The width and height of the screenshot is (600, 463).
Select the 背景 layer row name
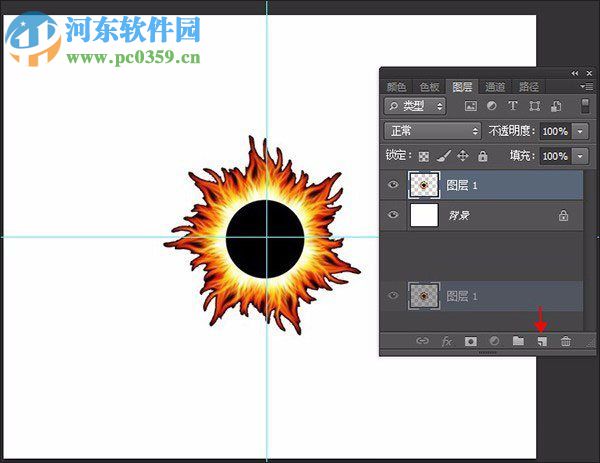(459, 215)
